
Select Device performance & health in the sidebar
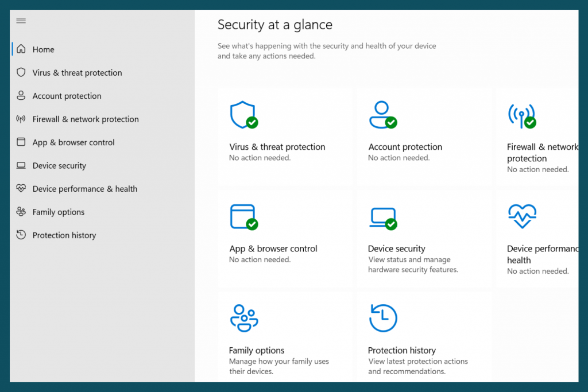click(84, 189)
